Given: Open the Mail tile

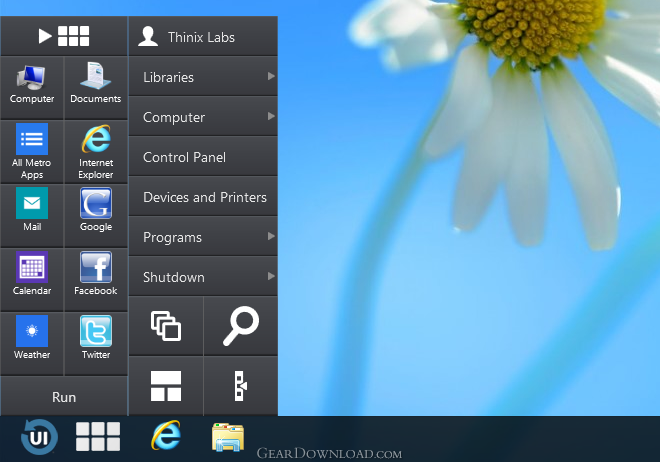Looking at the screenshot, I should (32, 215).
